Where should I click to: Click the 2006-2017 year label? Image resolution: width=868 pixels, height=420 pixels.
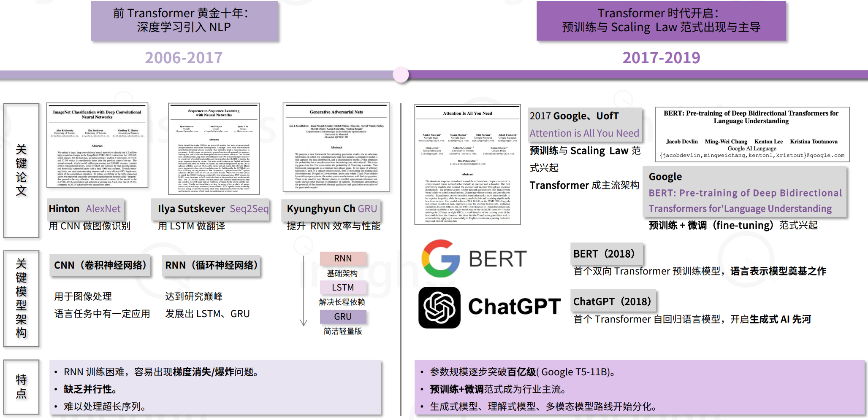[x=184, y=58]
